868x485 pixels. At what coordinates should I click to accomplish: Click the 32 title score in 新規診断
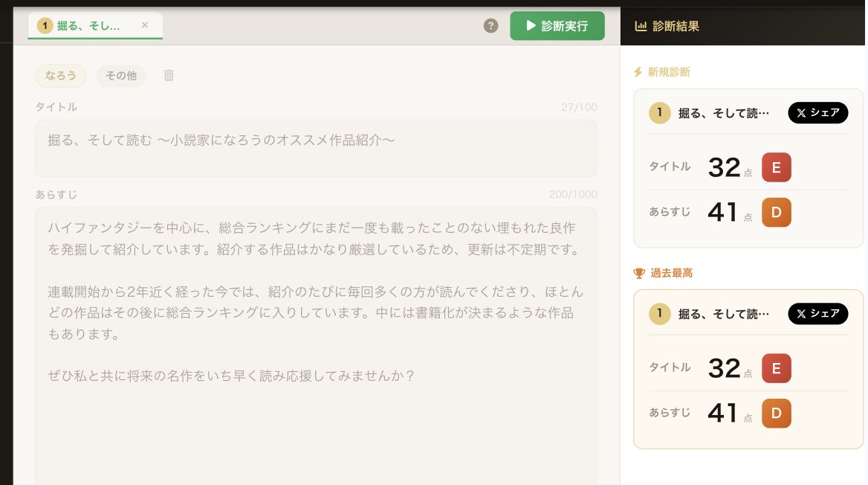[x=724, y=167]
